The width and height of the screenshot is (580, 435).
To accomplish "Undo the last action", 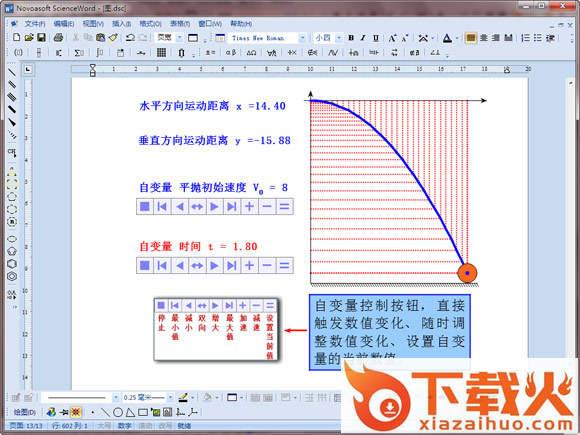I will pos(130,37).
